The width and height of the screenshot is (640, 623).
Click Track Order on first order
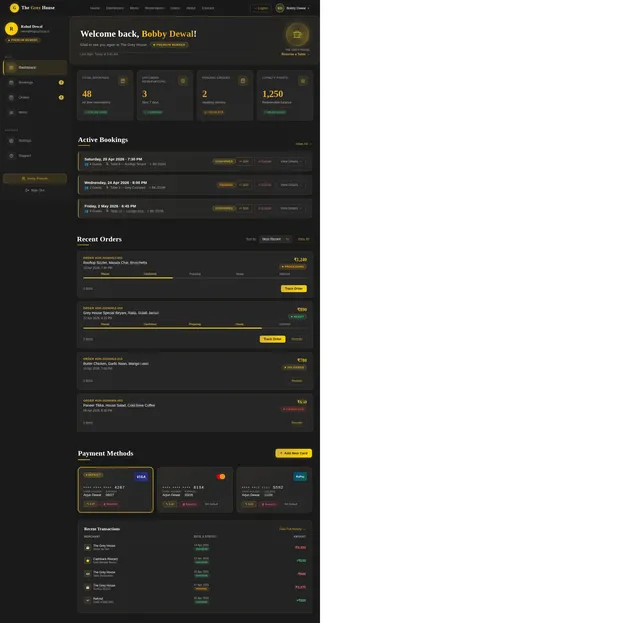(293, 289)
